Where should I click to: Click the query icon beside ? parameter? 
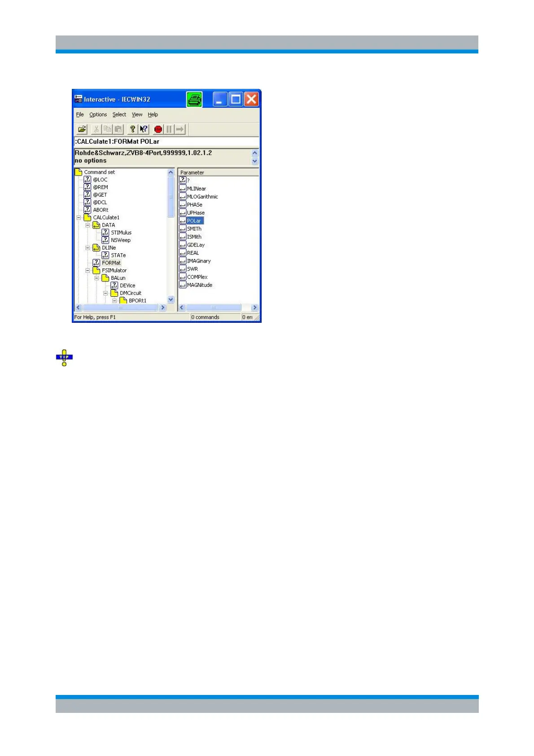(x=183, y=180)
